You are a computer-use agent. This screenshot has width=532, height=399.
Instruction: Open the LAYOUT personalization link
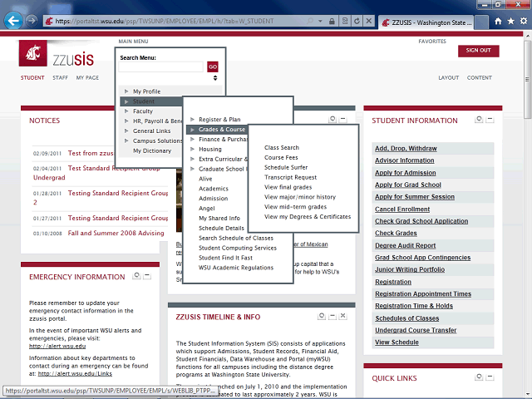[x=448, y=77]
